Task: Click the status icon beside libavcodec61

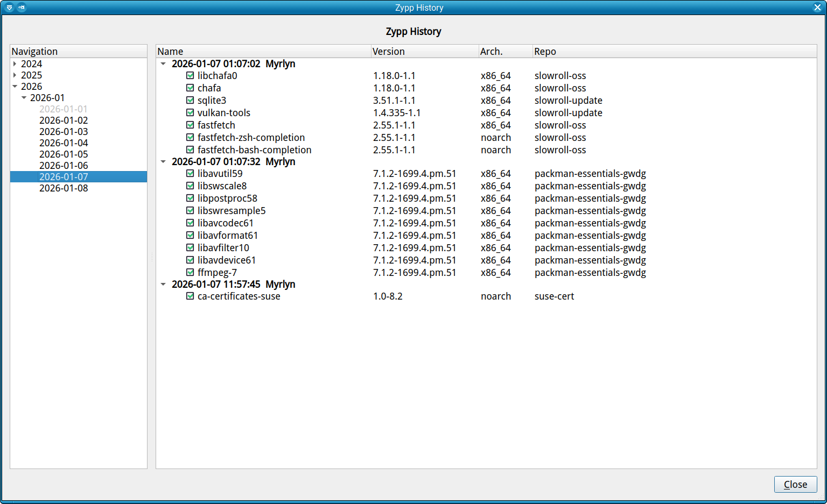Action: click(x=190, y=223)
